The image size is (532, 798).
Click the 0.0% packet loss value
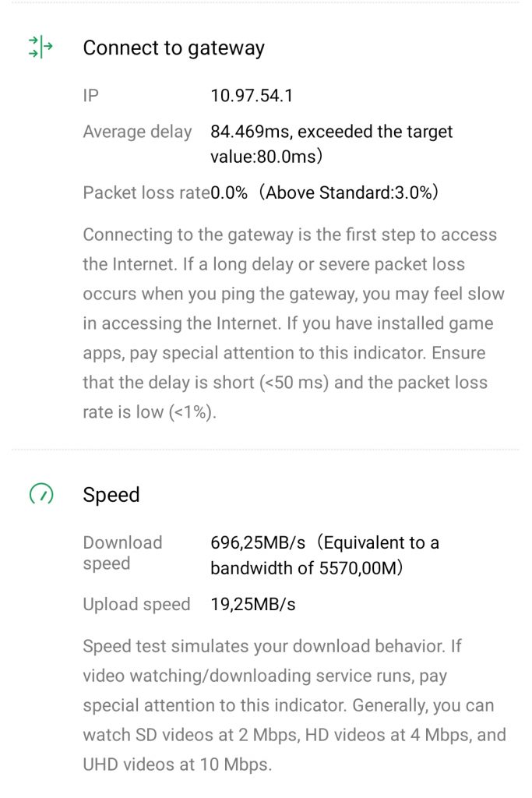click(228, 192)
